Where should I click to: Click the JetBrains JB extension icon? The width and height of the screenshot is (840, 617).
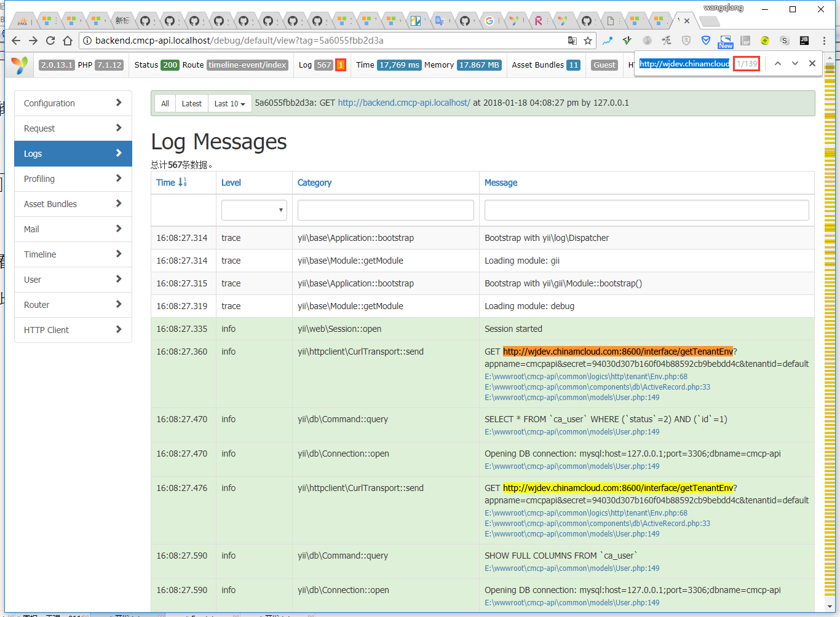[804, 41]
